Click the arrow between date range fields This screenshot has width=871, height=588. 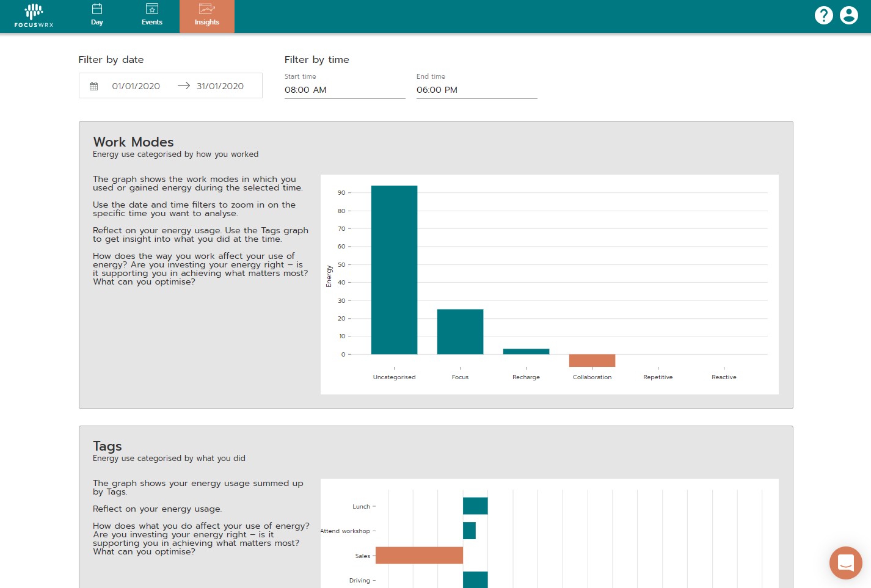[x=184, y=86]
